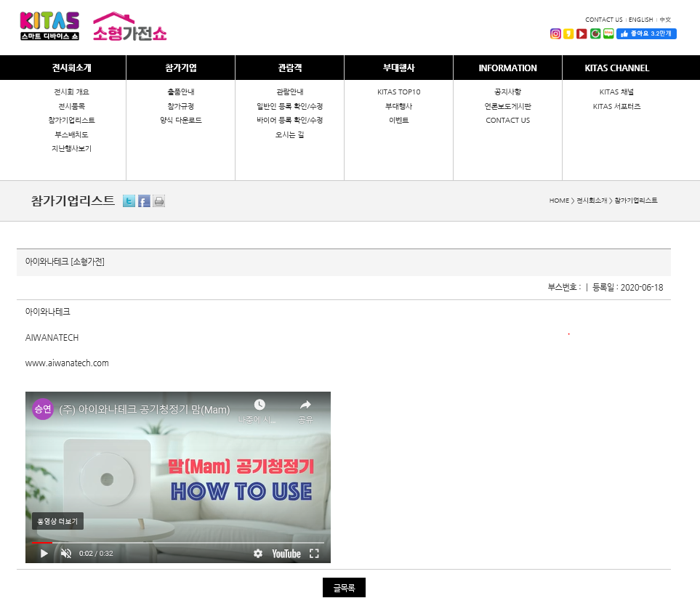Image resolution: width=700 pixels, height=614 pixels.
Task: Open 참가규정
Action: [181, 106]
